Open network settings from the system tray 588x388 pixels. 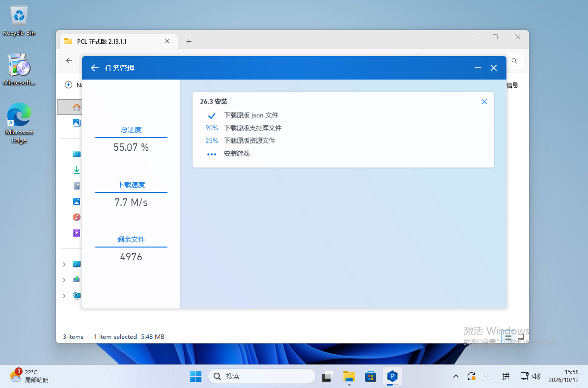(524, 376)
